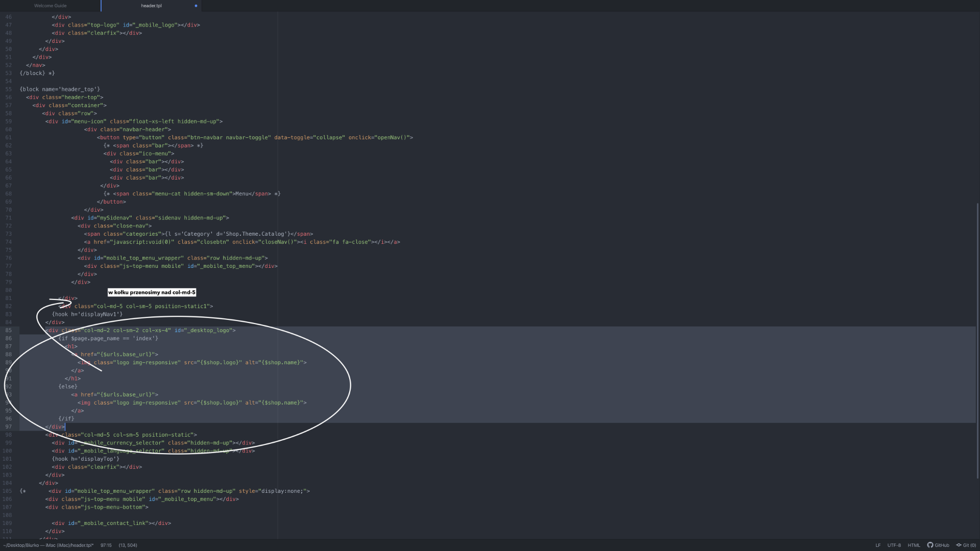This screenshot has width=980, height=551.
Task: Switch to the Welcome Guide tab
Action: click(x=50, y=6)
